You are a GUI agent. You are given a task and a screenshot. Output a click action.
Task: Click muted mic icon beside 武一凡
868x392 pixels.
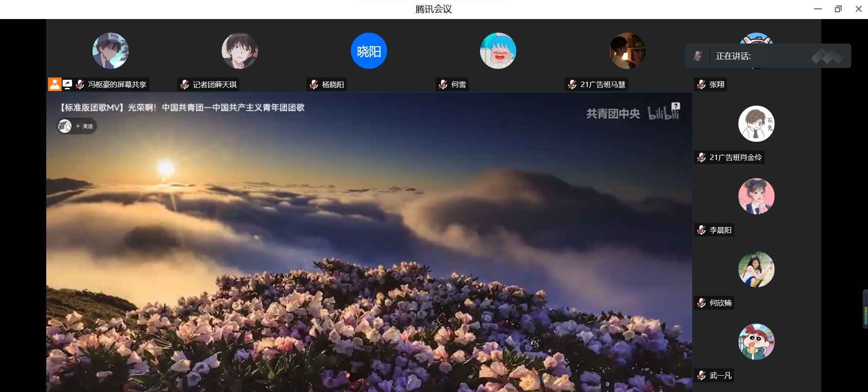(701, 375)
